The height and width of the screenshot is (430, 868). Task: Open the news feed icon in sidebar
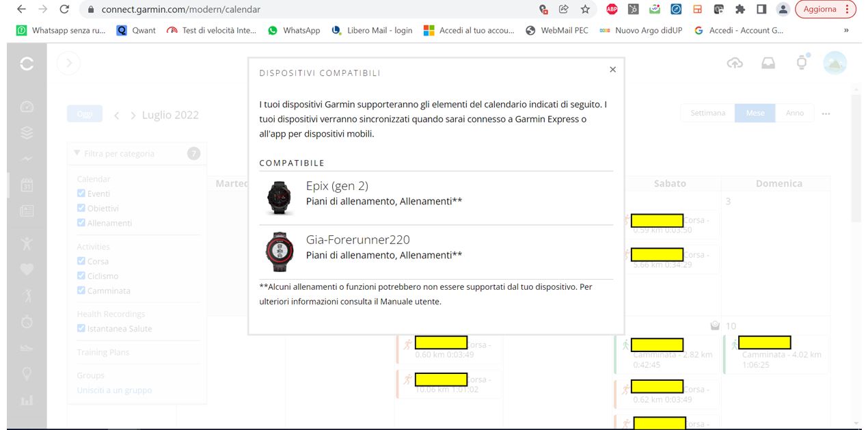pyautogui.click(x=27, y=211)
